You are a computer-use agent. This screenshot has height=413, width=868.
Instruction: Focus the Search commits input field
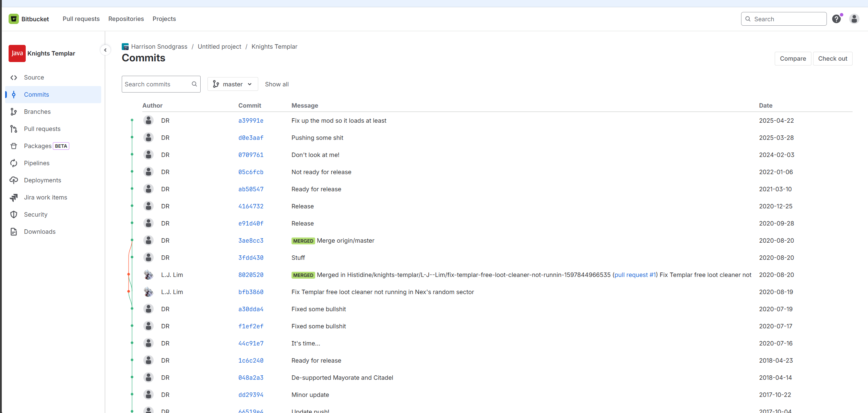[156, 84]
